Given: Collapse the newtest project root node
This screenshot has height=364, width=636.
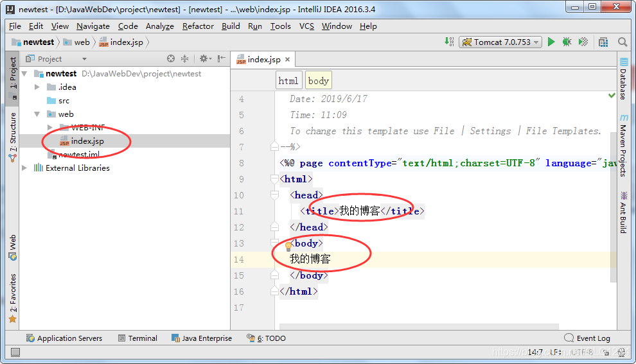Looking at the screenshot, I should 24,74.
